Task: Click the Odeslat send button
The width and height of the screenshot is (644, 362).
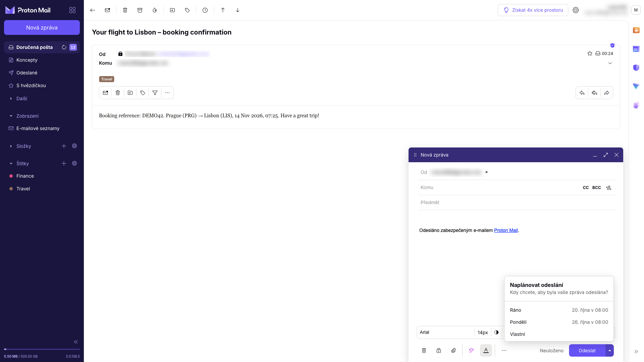Action: [x=587, y=351]
